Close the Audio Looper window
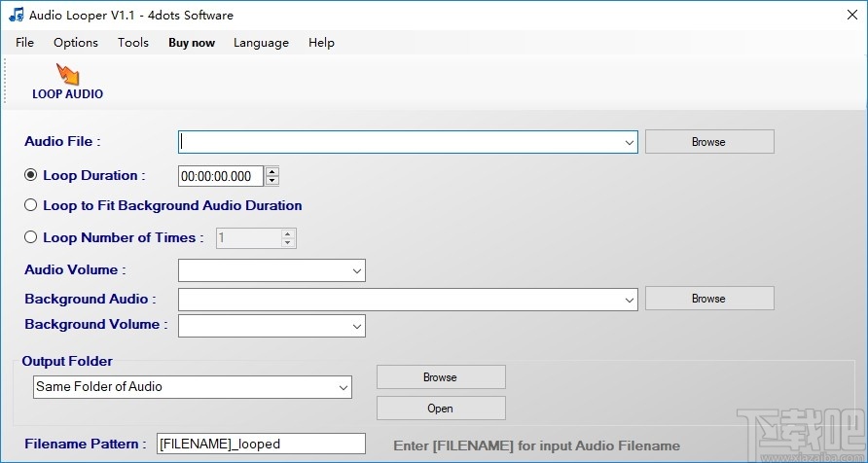This screenshot has height=463, width=868. coord(852,15)
